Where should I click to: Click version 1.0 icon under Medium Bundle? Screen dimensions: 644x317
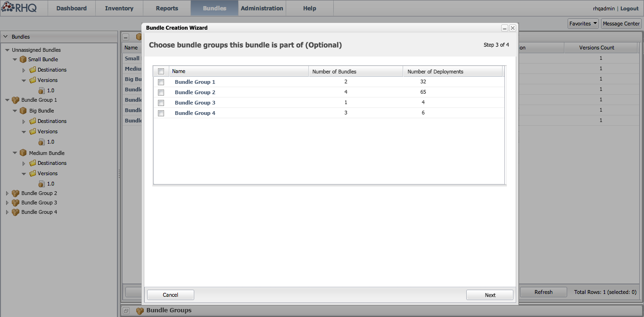click(x=41, y=184)
